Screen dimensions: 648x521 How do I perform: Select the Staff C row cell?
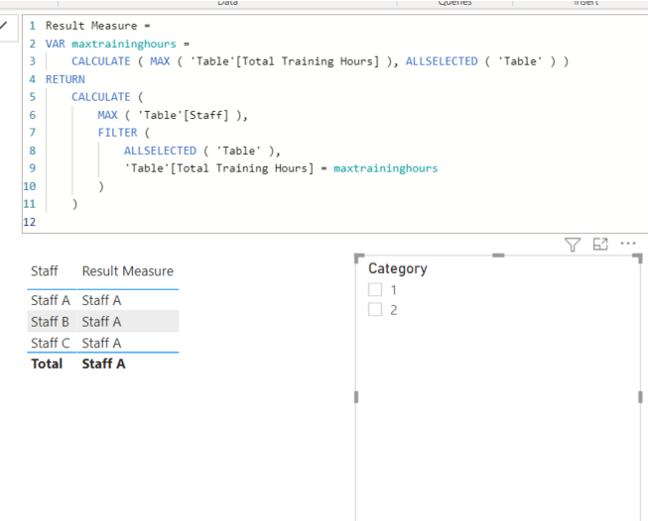[x=50, y=343]
